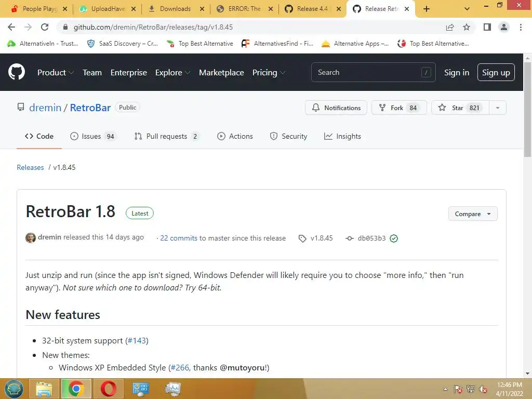
Task: Star the RetroBar repository
Action: click(x=460, y=108)
